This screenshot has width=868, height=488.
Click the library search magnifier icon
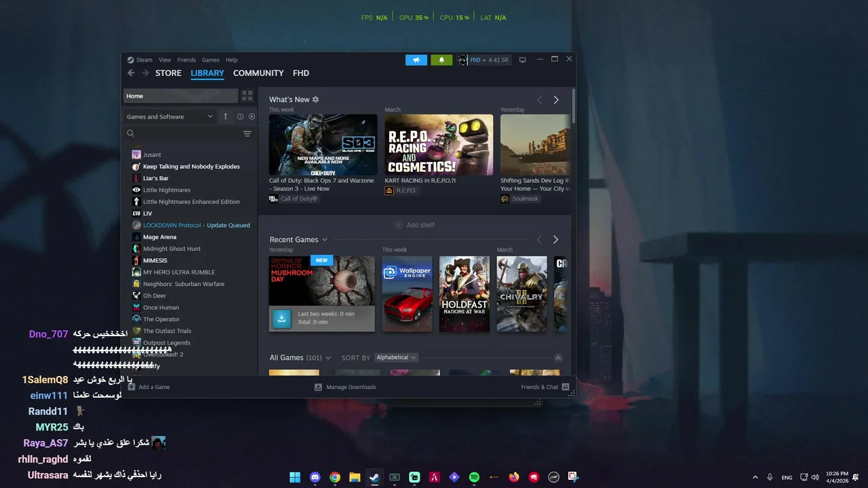click(x=131, y=134)
